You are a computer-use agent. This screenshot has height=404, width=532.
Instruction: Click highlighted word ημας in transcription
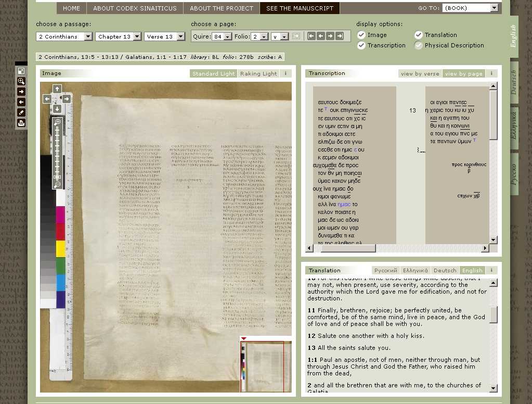344,204
